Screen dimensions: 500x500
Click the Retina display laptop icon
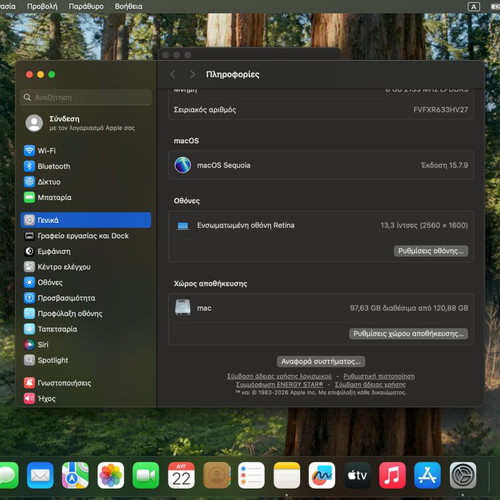(183, 226)
